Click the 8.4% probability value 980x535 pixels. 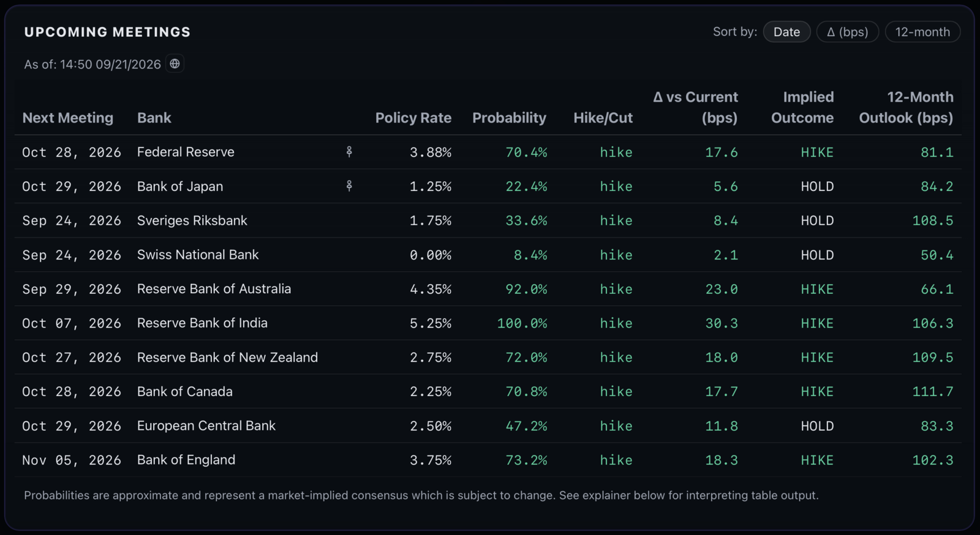[x=530, y=255]
